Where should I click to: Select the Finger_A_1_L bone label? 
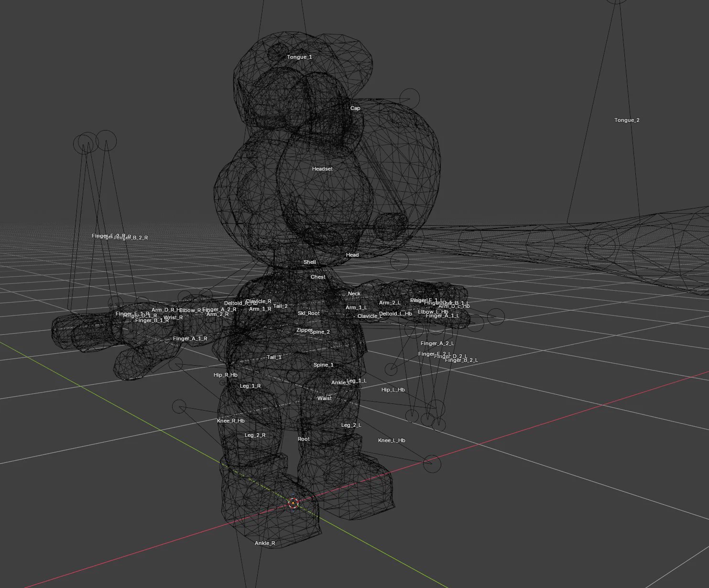tap(442, 316)
